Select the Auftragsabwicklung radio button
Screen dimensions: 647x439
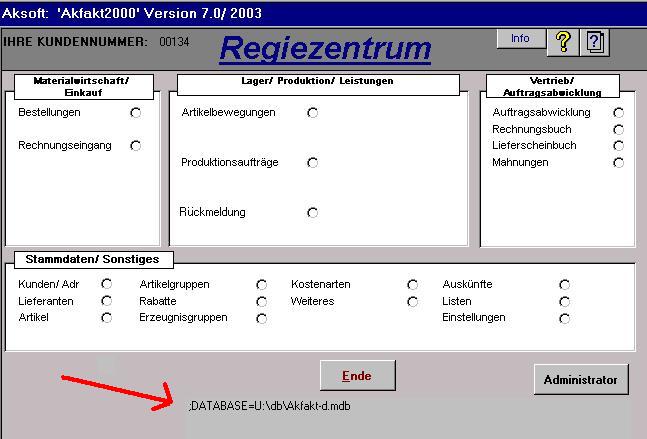(618, 113)
